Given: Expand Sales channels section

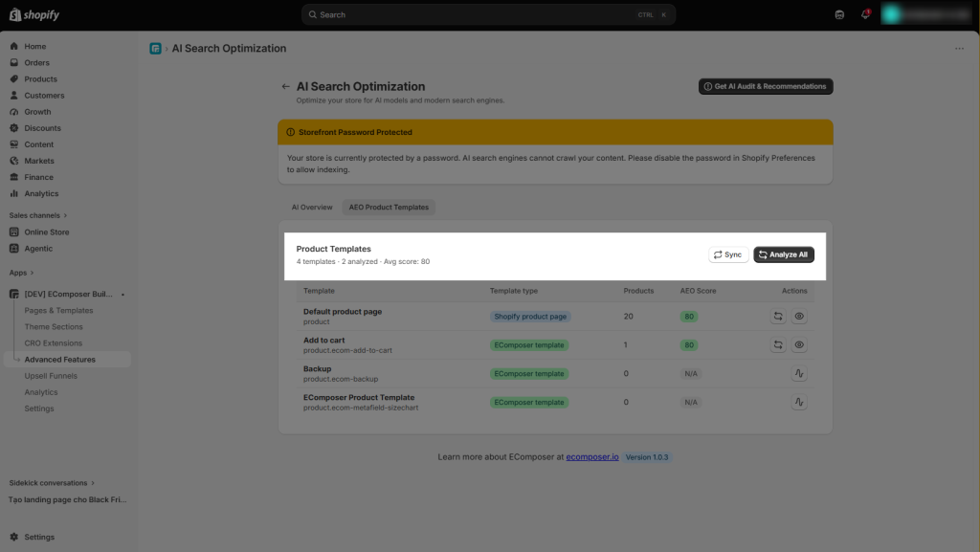Looking at the screenshot, I should pyautogui.click(x=38, y=215).
